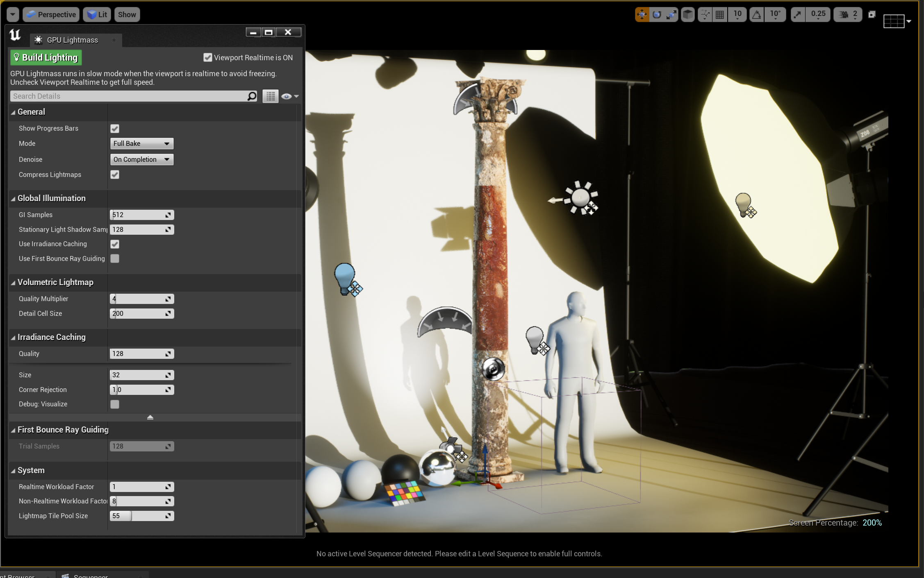Select the scale gizmo tool
The height and width of the screenshot is (578, 924).
click(x=671, y=15)
